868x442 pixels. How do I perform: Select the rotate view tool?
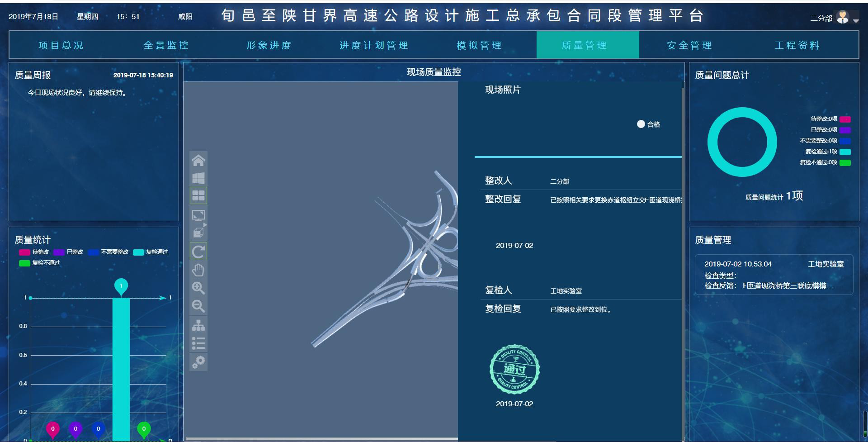198,250
